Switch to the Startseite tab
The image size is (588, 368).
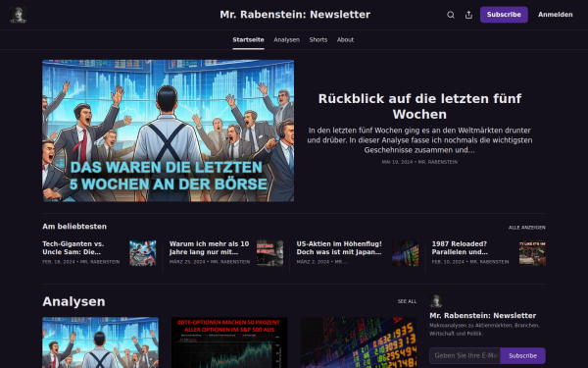[248, 40]
